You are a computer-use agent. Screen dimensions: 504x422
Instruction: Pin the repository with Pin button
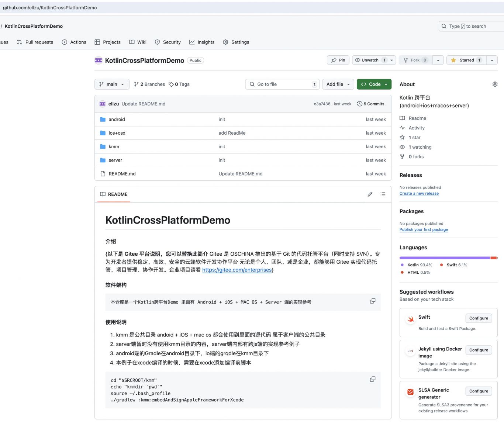[338, 60]
